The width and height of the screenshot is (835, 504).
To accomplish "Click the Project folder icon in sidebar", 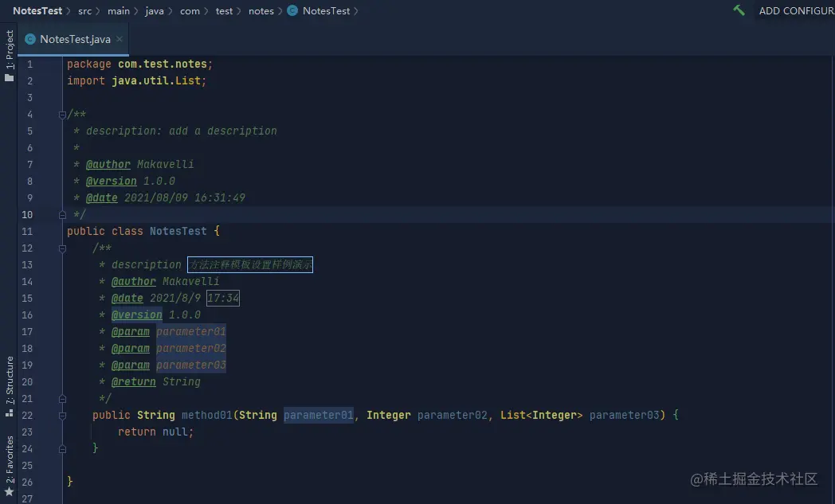I will pyautogui.click(x=9, y=78).
